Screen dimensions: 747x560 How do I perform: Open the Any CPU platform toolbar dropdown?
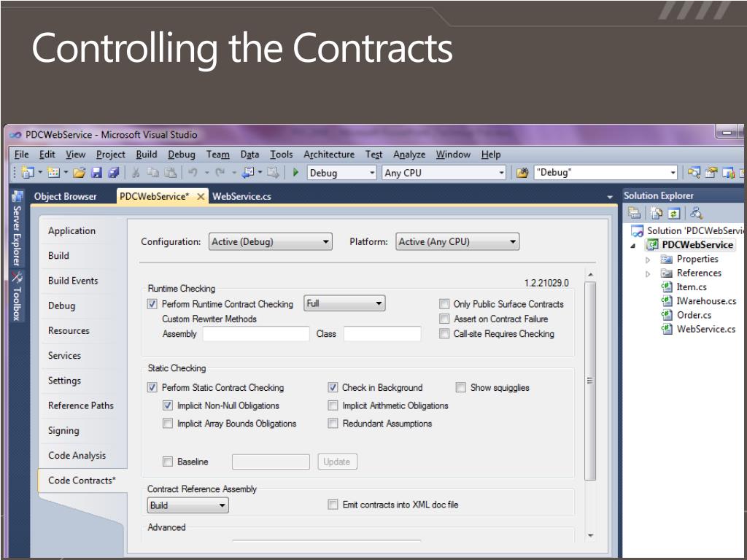coord(444,172)
